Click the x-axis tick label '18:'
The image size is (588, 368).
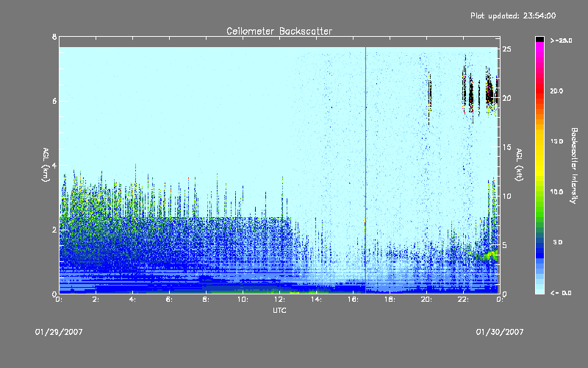(390, 300)
